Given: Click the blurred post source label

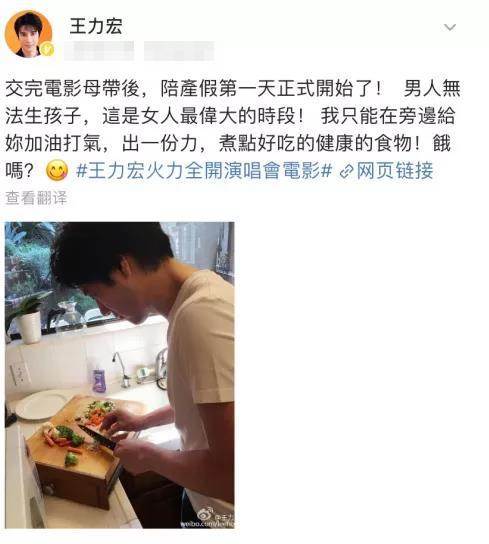Looking at the screenshot, I should pyautogui.click(x=179, y=51).
